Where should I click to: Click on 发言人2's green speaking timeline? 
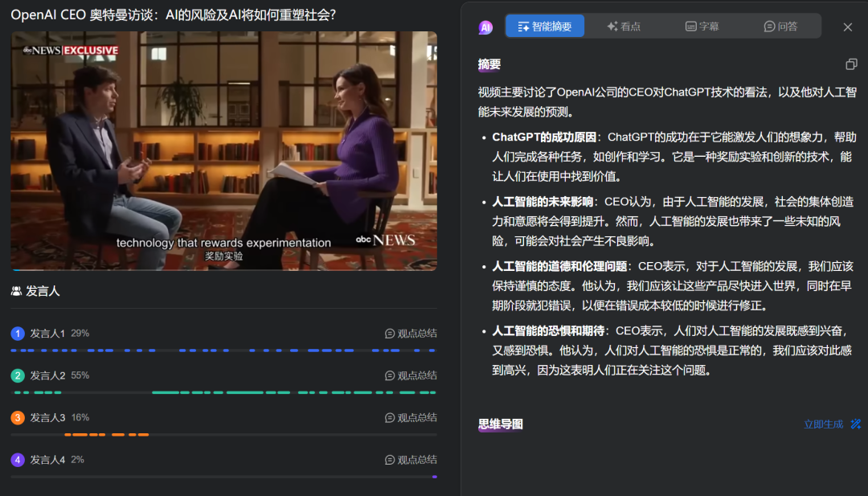[223, 392]
